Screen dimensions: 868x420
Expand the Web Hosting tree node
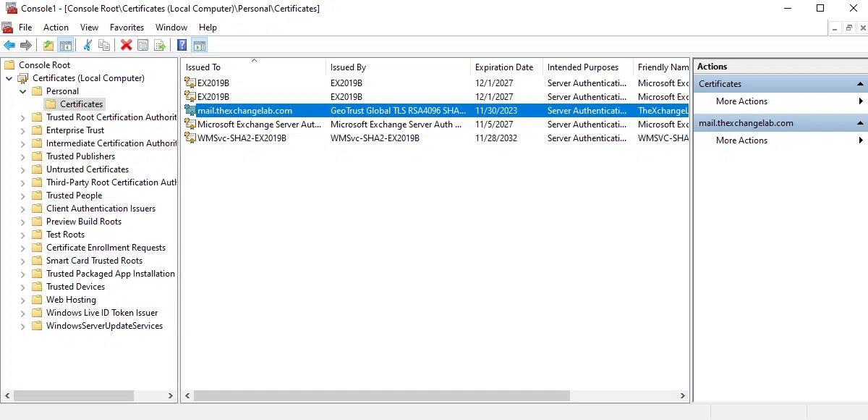[23, 300]
